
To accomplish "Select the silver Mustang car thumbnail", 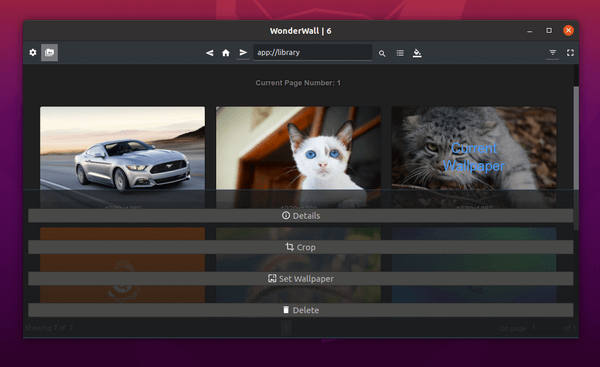I will point(122,148).
